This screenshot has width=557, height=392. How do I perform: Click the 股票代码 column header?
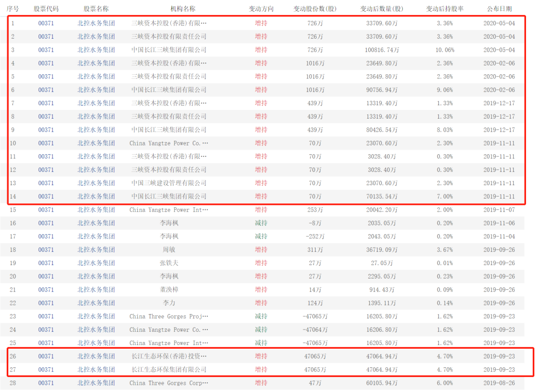(x=46, y=9)
